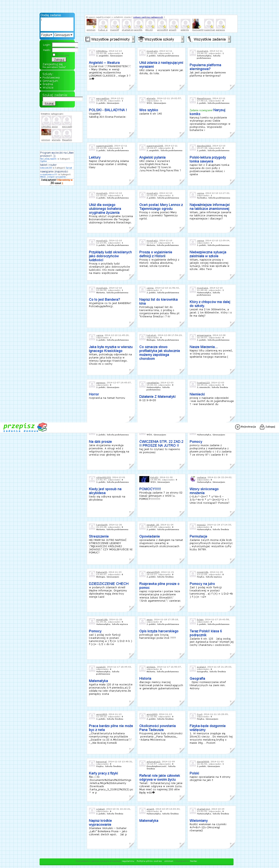Screen dimensions: 279x868
Task: Open expert edek01's avatar
Action: tap(185, 23)
